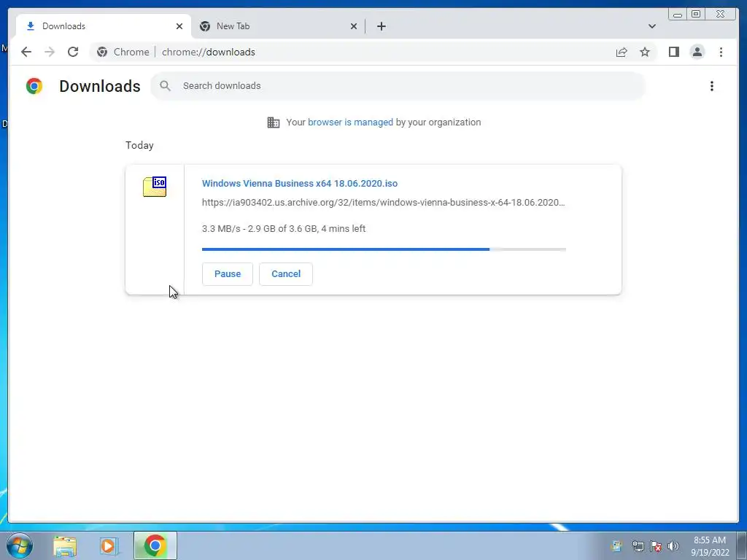Focus the Search downloads field
This screenshot has width=747, height=560.
398,86
